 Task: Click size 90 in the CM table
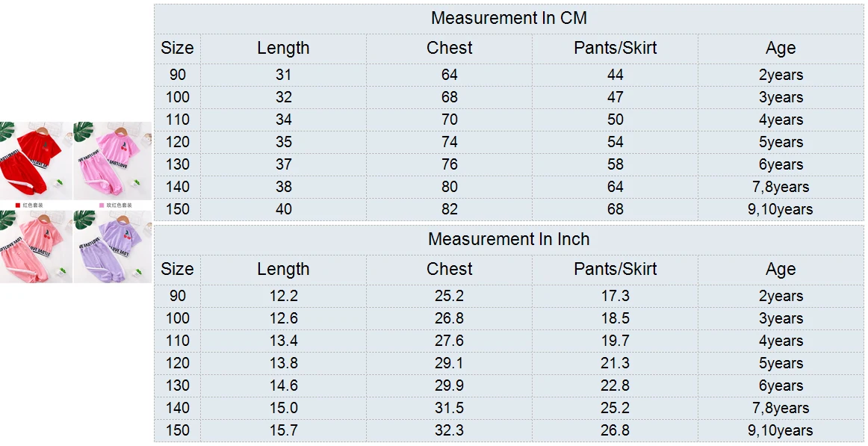point(177,75)
